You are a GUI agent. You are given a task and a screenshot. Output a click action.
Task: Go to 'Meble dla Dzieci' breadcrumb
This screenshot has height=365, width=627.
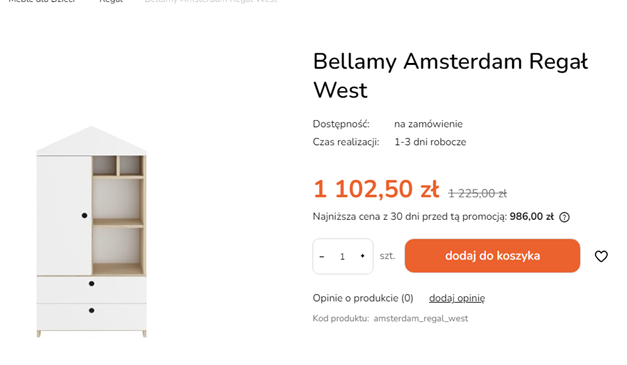42,1
